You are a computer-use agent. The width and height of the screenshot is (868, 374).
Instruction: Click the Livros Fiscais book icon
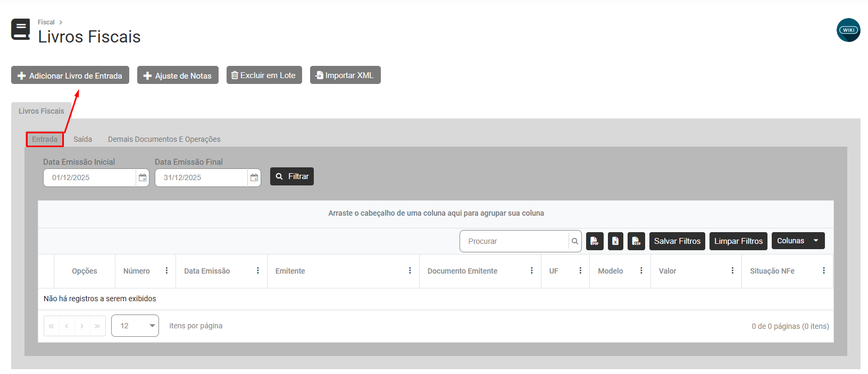tap(21, 29)
